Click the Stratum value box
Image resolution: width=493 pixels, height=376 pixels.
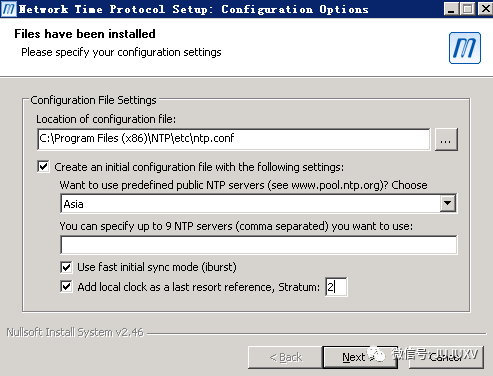click(x=336, y=287)
